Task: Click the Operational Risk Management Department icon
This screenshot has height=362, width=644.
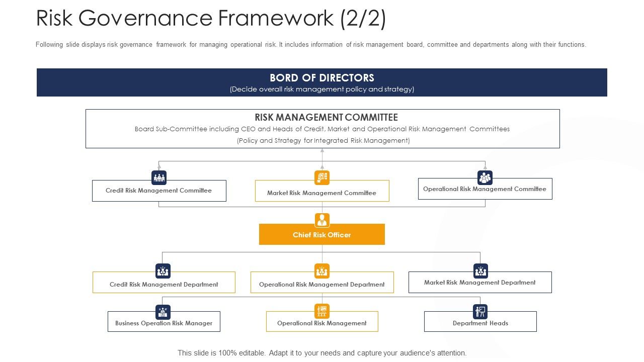Action: click(322, 271)
